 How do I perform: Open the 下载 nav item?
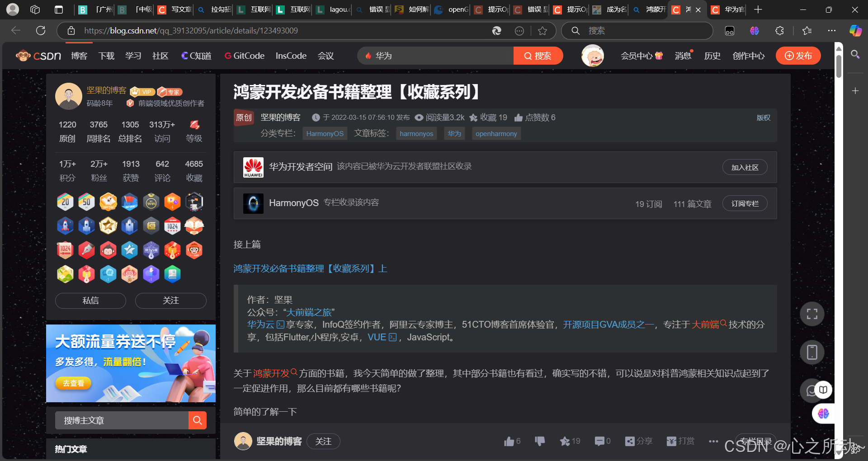(107, 56)
